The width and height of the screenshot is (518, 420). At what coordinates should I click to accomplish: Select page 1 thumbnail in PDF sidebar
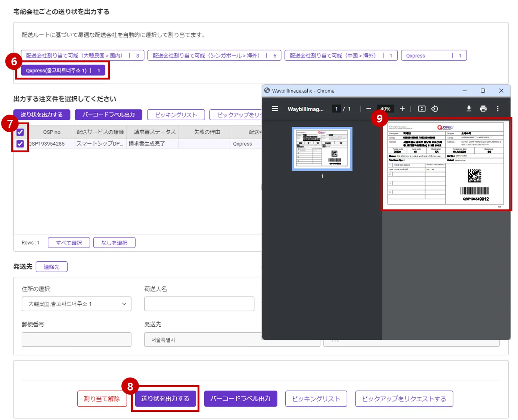[322, 149]
